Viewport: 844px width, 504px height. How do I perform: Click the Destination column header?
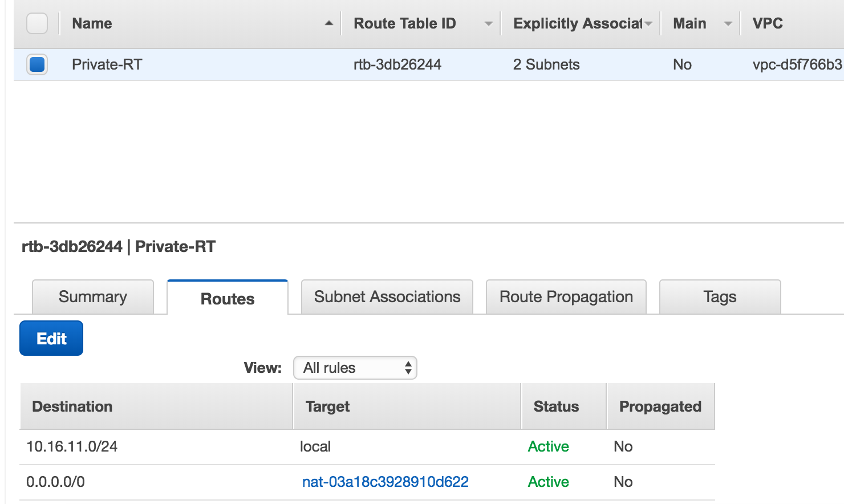coord(72,407)
